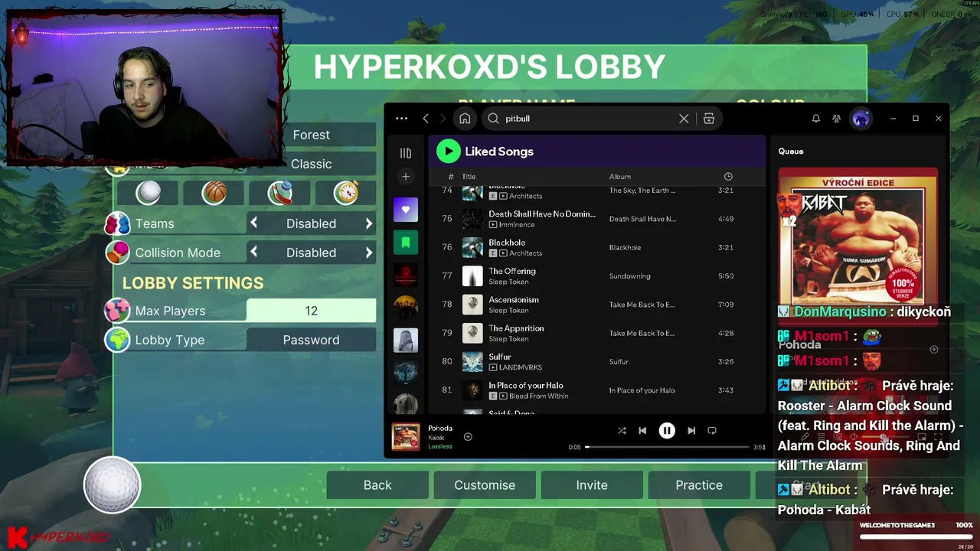The image size is (980, 551).
Task: Skip to the previous track
Action: pyautogui.click(x=643, y=431)
